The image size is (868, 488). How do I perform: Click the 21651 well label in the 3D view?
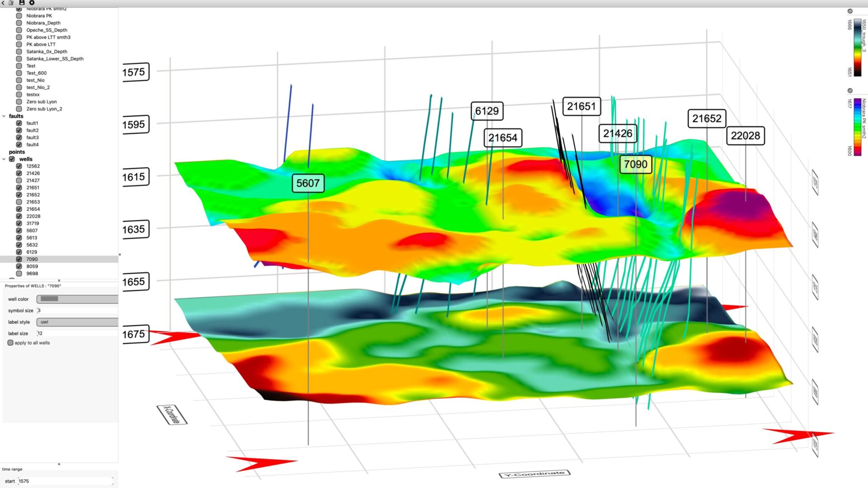pyautogui.click(x=581, y=107)
